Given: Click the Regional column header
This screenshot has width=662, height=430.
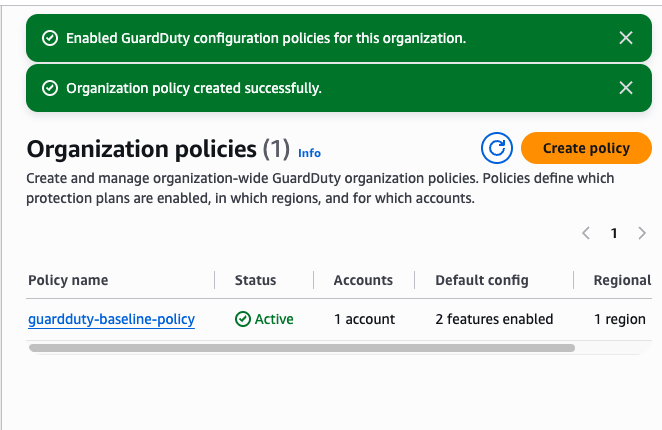Looking at the screenshot, I should (x=622, y=280).
